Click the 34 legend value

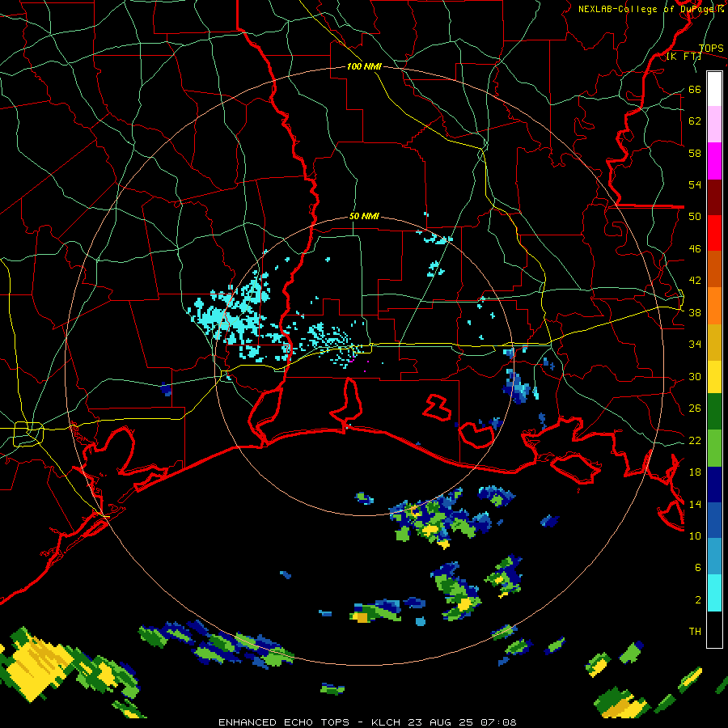[x=695, y=344]
